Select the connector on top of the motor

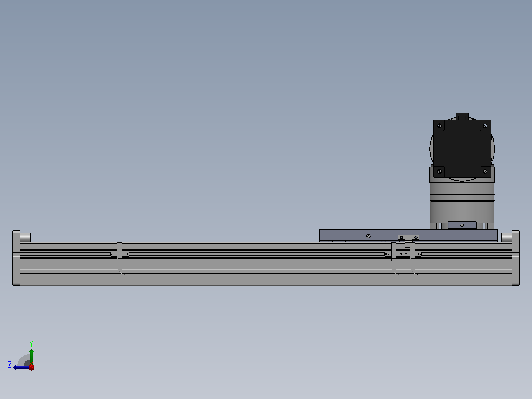pyautogui.click(x=462, y=117)
